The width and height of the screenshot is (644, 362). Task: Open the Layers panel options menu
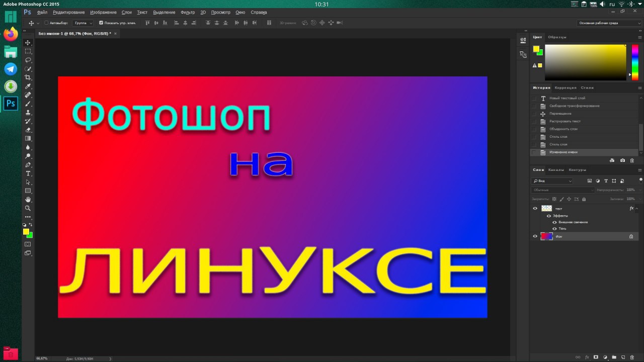tap(640, 170)
